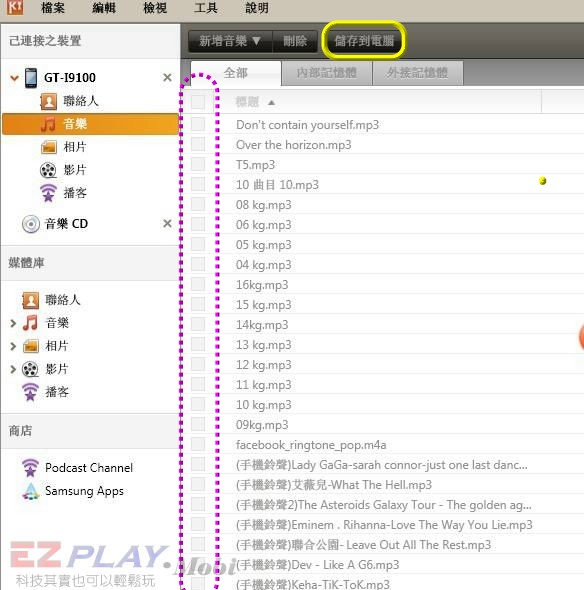
Task: Click the device 影片 film reel icon
Action: 48,170
